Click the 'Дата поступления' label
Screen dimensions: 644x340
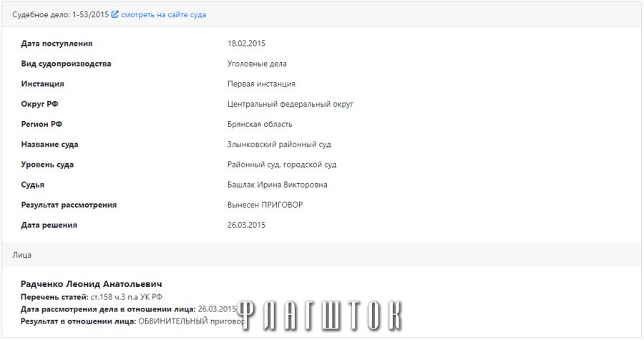pyautogui.click(x=57, y=44)
